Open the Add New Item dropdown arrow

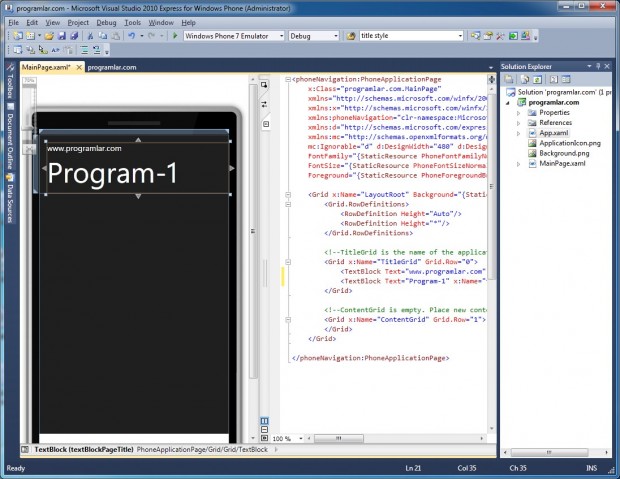(x=40, y=36)
